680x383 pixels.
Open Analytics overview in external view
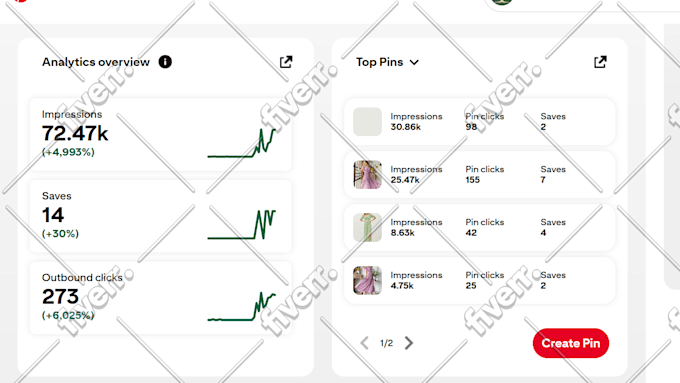(x=286, y=62)
